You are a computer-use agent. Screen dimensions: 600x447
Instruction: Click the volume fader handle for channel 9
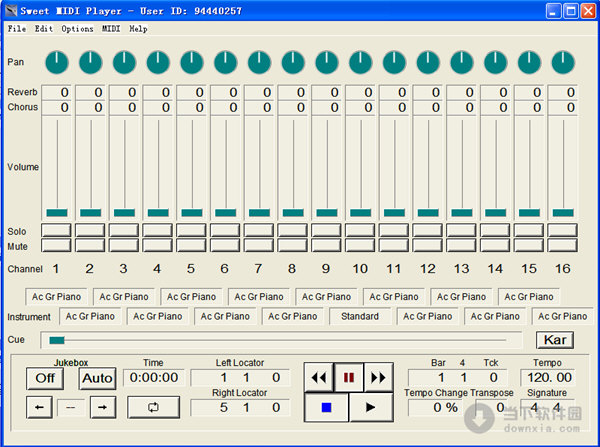click(x=327, y=212)
